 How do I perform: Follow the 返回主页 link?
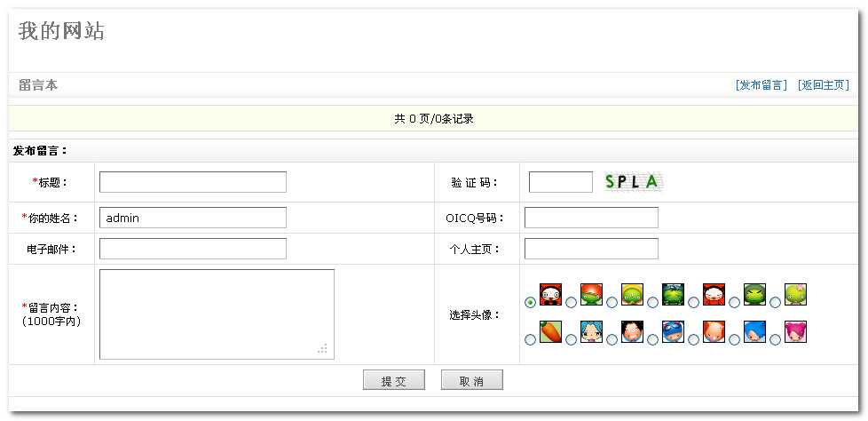coord(823,85)
